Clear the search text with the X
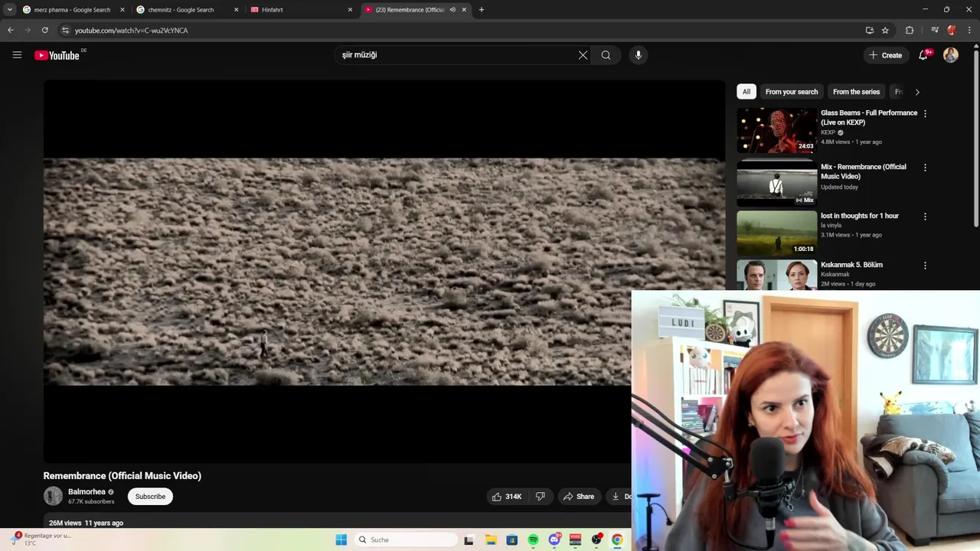 pyautogui.click(x=583, y=55)
